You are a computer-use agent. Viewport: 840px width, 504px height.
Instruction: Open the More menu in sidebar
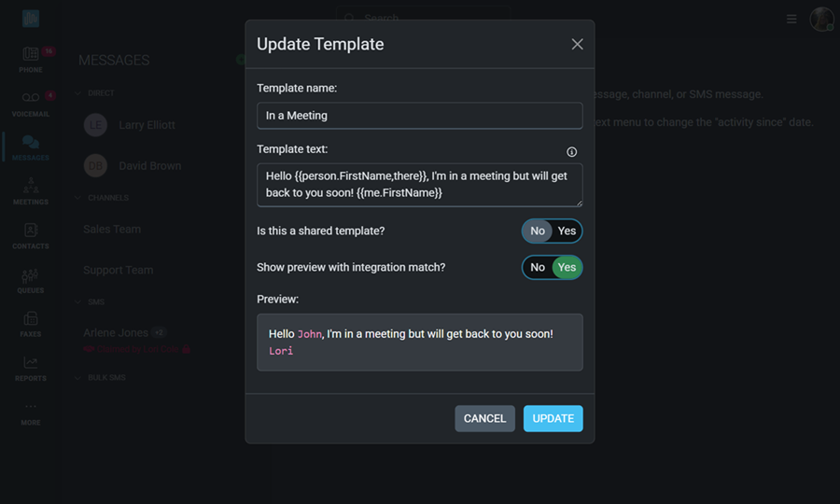[x=31, y=411]
